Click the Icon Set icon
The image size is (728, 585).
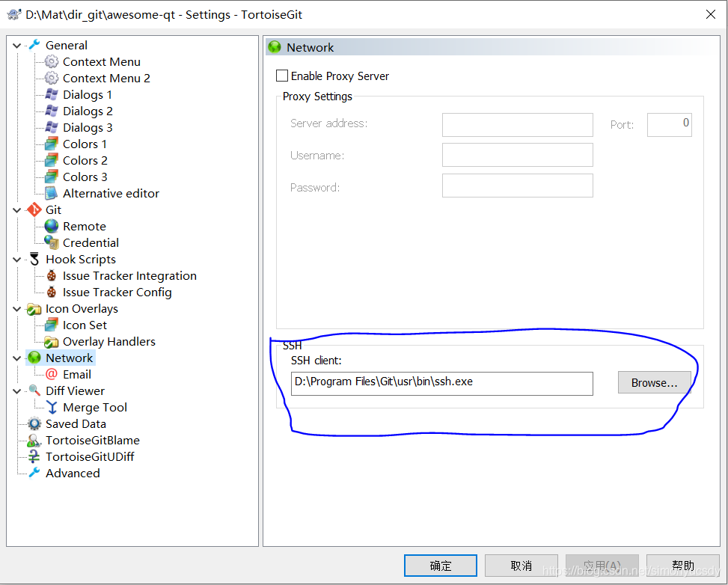51,325
